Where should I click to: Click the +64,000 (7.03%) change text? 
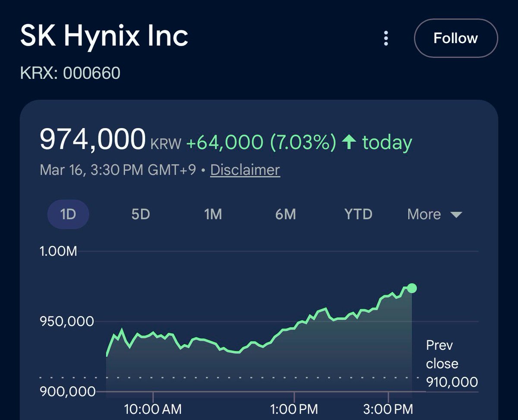pyautogui.click(x=261, y=142)
